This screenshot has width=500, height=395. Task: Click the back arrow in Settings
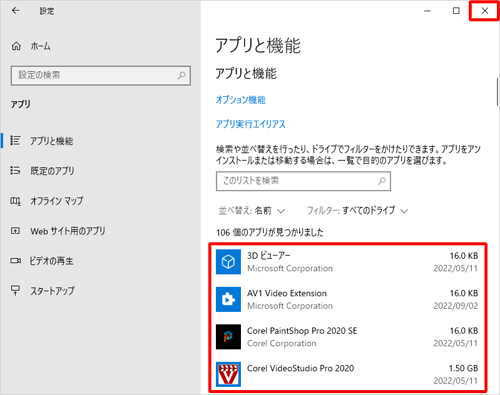15,11
